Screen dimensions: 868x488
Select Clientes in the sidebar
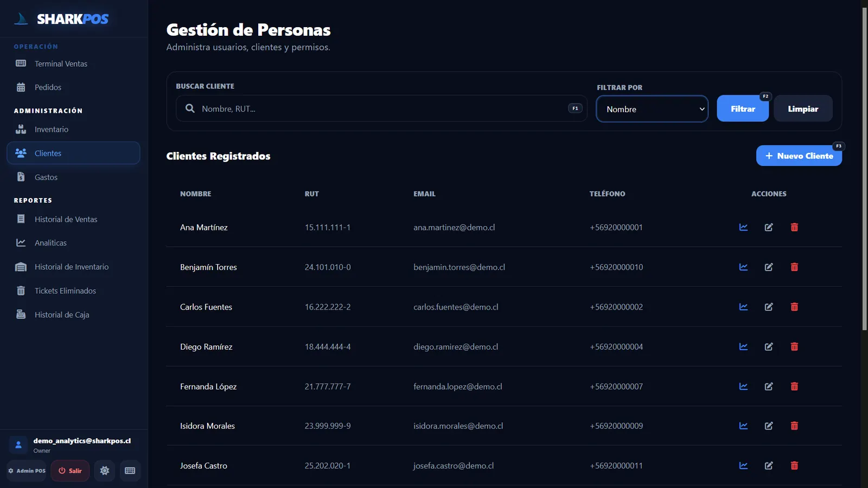pyautogui.click(x=73, y=153)
